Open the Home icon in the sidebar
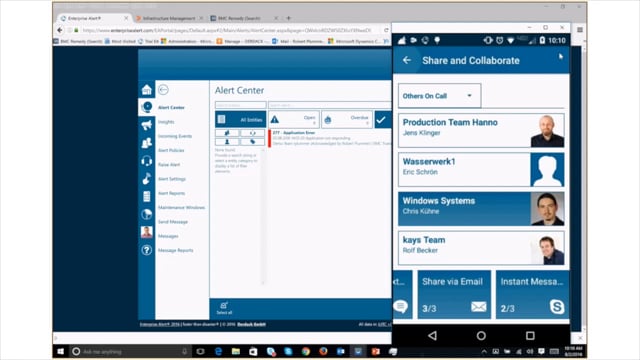The height and width of the screenshot is (360, 640). click(147, 89)
